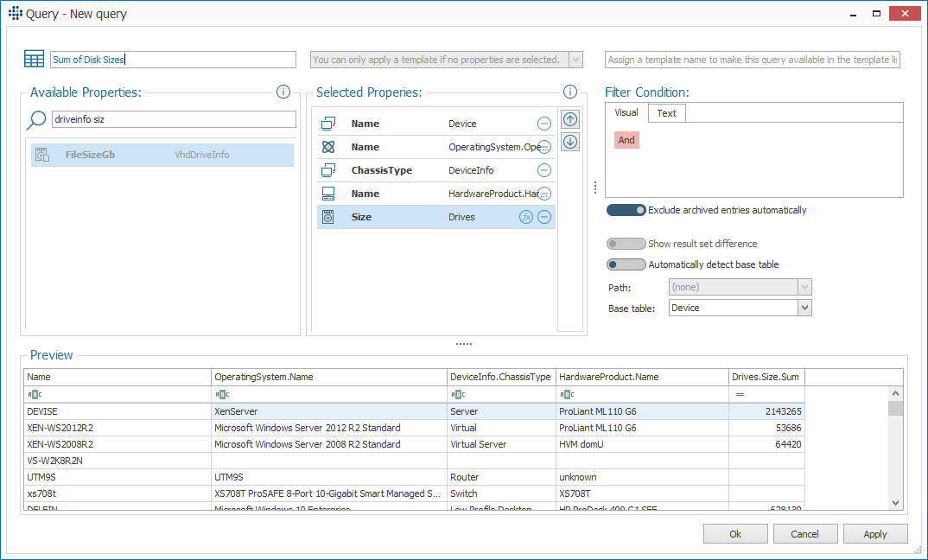This screenshot has height=560, width=928.
Task: Click the Router chassis type cell
Action: (x=501, y=477)
